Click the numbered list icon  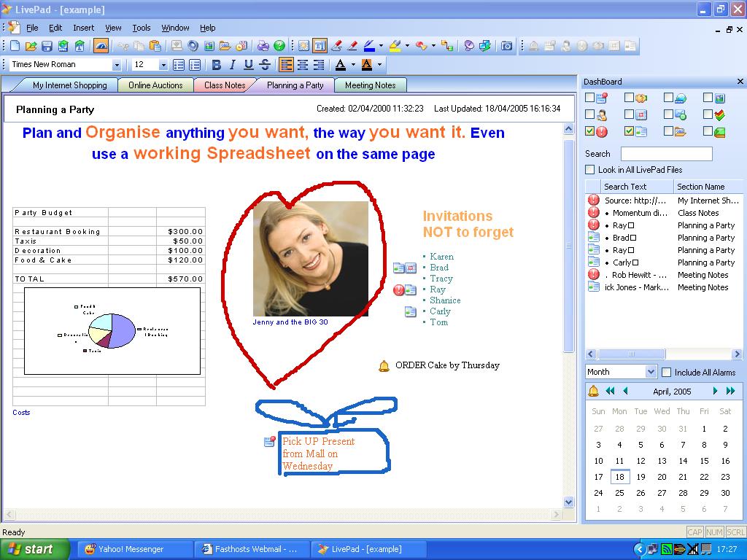(x=195, y=65)
